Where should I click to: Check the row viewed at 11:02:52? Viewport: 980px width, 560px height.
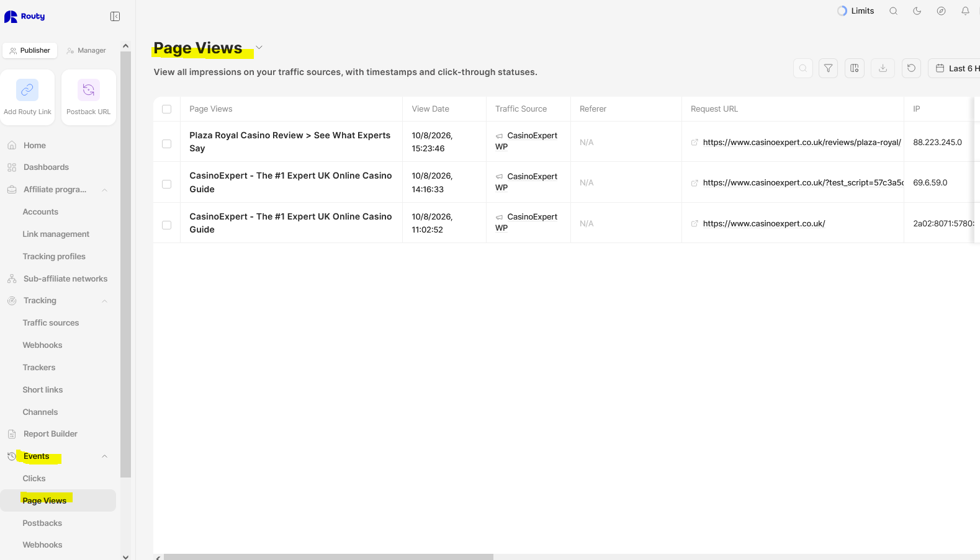[x=166, y=225]
